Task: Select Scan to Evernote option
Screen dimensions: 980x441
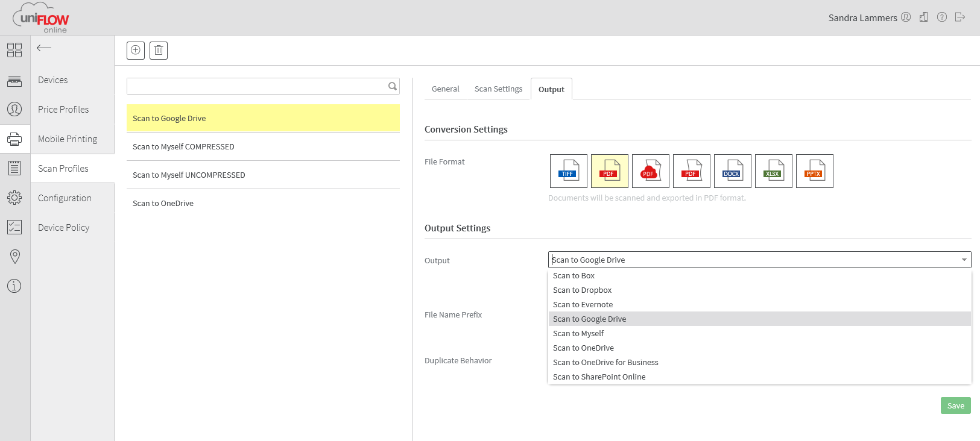Action: [x=760, y=304]
